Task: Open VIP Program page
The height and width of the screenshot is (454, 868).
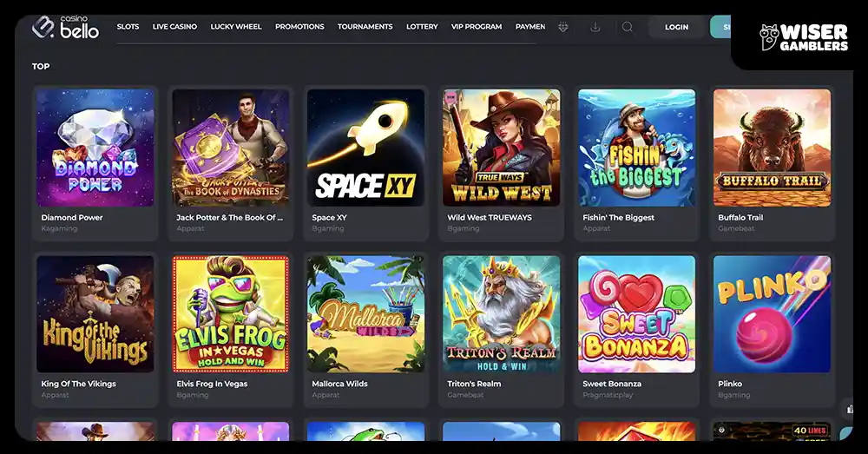Action: [477, 27]
